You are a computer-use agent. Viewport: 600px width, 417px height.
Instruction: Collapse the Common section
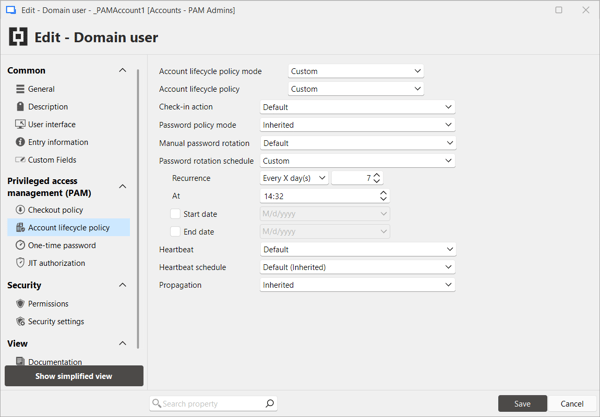[x=122, y=70]
